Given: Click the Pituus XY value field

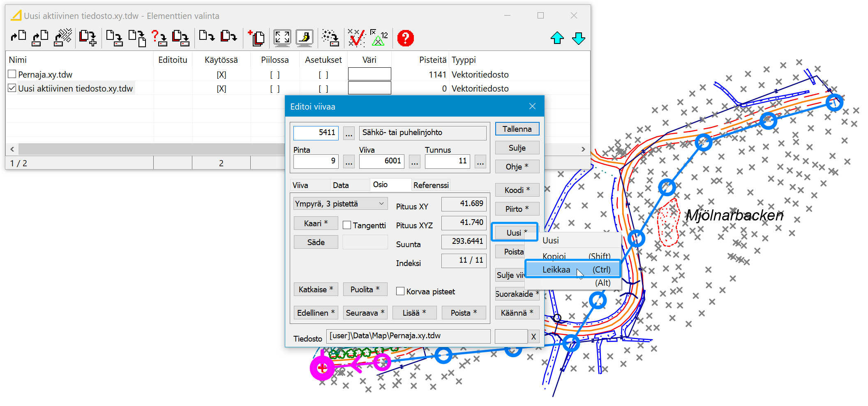Looking at the screenshot, I should tap(464, 204).
